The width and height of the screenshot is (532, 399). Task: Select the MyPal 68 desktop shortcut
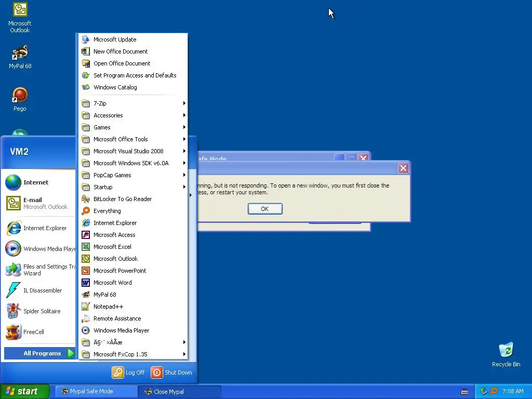click(x=20, y=57)
